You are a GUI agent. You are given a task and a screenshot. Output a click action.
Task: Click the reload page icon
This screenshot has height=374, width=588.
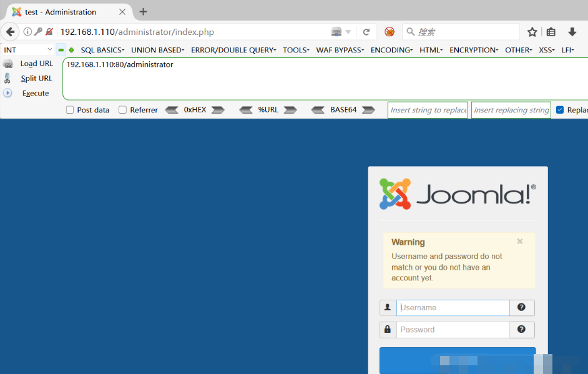coord(366,32)
